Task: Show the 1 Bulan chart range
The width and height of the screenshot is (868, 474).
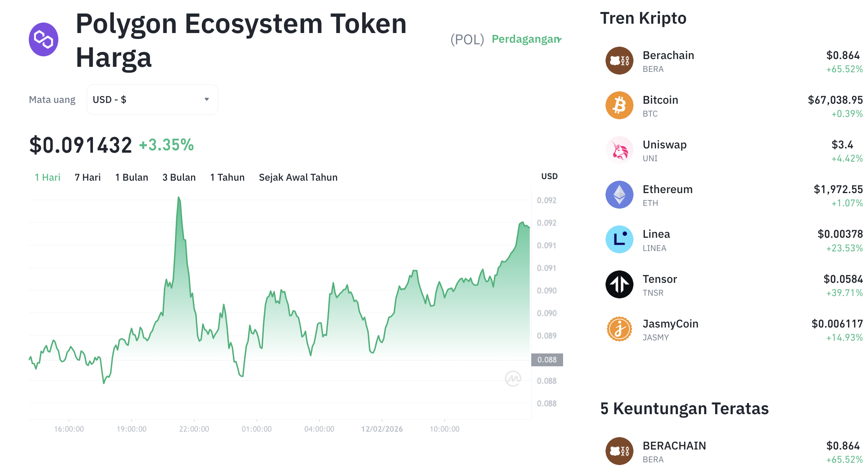Action: [131, 178]
